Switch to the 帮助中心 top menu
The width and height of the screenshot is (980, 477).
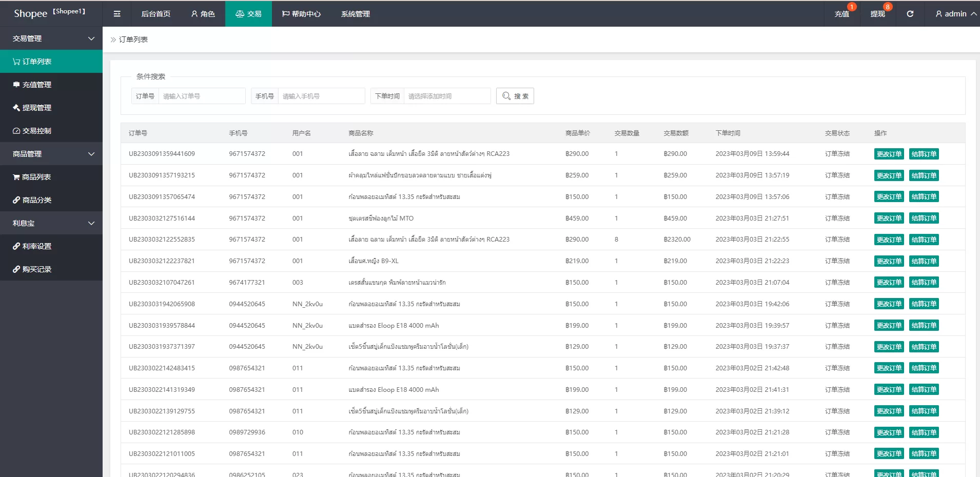[x=301, y=14]
